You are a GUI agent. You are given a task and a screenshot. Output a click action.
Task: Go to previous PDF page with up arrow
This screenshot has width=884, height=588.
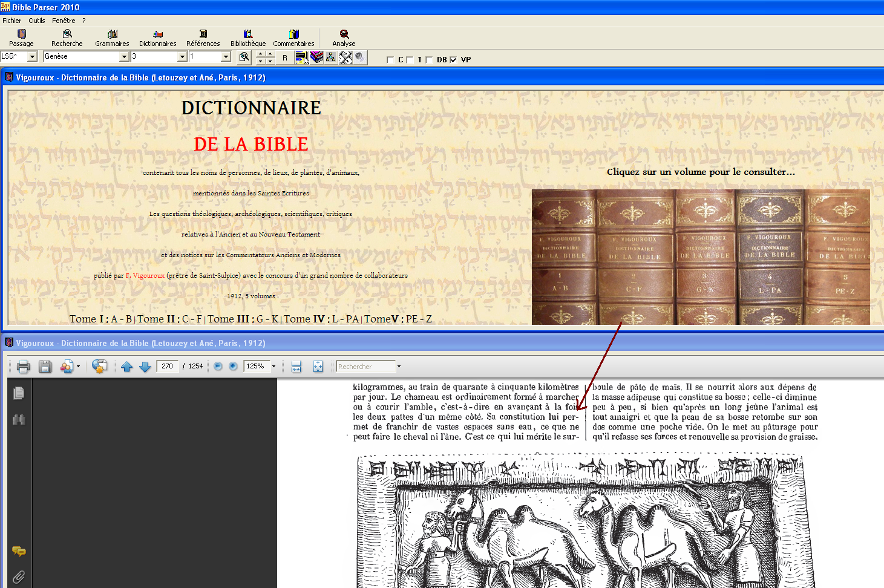[126, 367]
